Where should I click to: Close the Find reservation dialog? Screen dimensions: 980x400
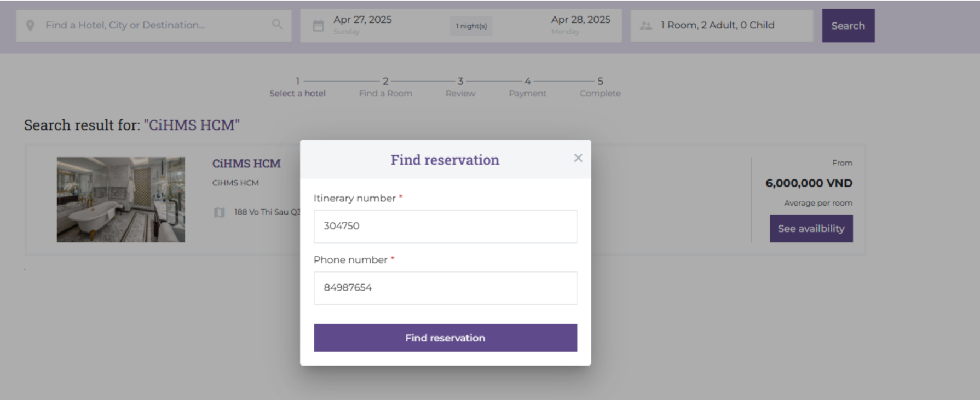click(578, 158)
